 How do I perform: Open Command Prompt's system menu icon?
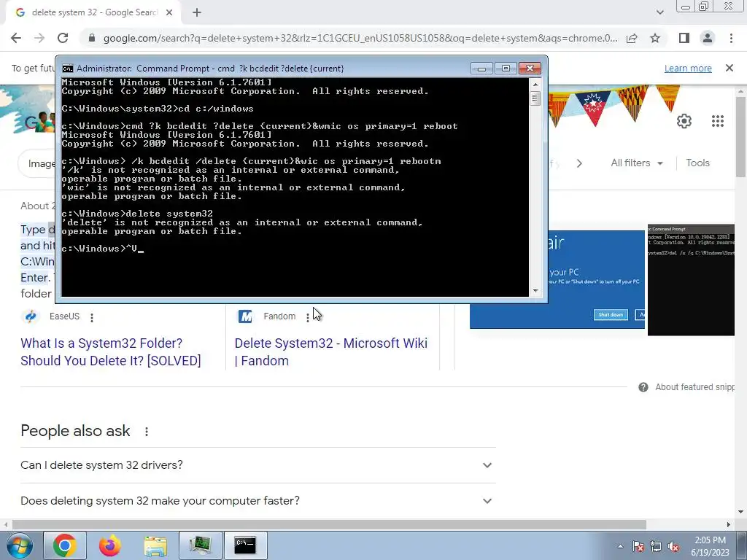click(68, 69)
